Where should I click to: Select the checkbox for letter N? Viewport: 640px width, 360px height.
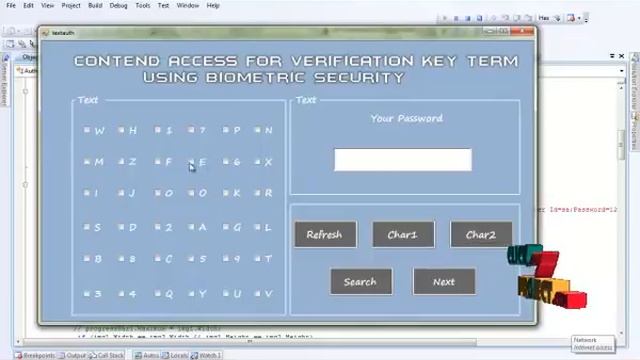pyautogui.click(x=257, y=130)
